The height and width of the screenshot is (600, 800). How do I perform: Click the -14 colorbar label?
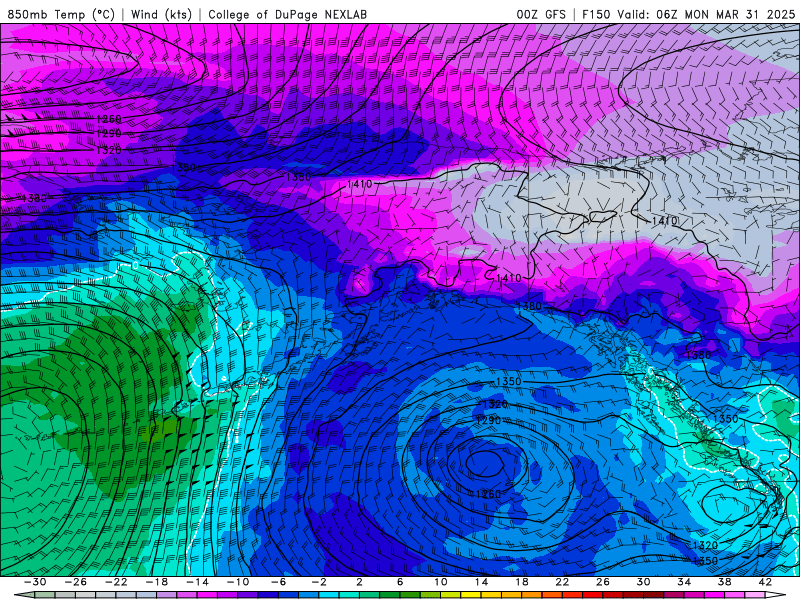(197, 582)
